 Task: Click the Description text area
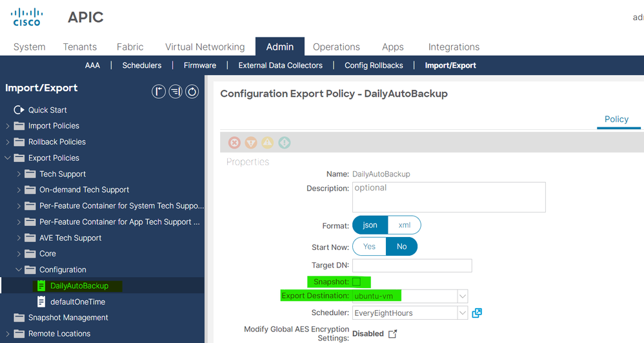[x=449, y=197]
